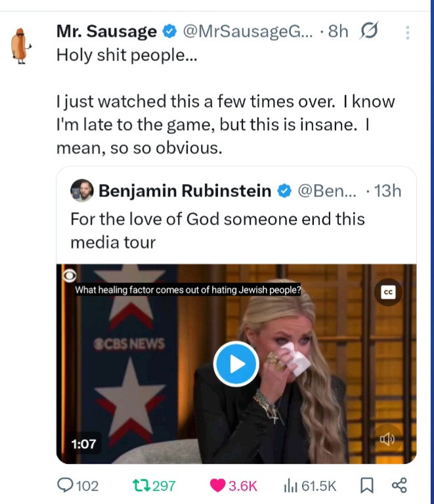Click Mr. Sausage's verified badge
The image size is (434, 504).
click(169, 31)
